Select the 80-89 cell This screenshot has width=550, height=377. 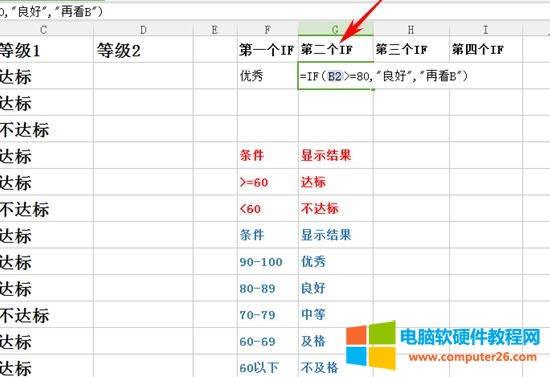point(268,288)
